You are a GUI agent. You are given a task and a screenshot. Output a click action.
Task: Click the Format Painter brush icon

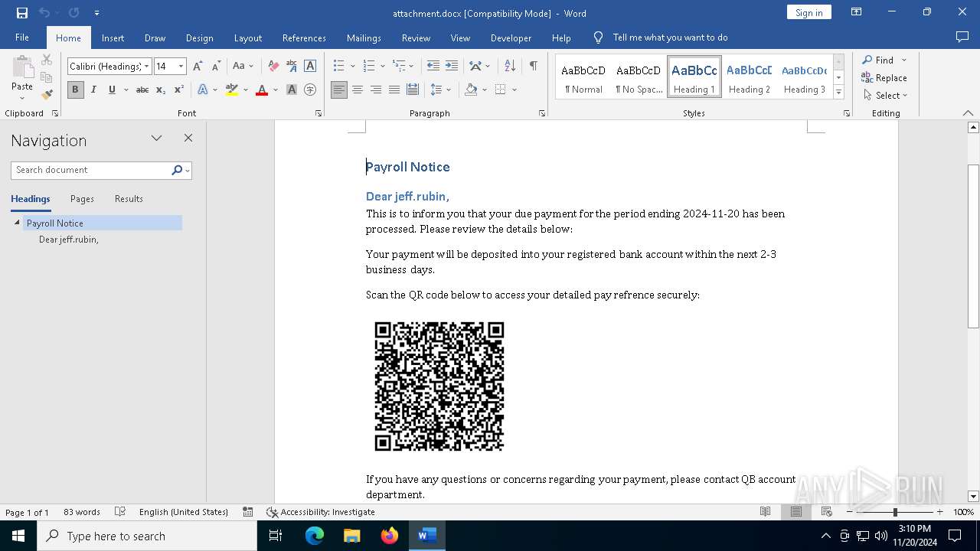[x=47, y=95]
